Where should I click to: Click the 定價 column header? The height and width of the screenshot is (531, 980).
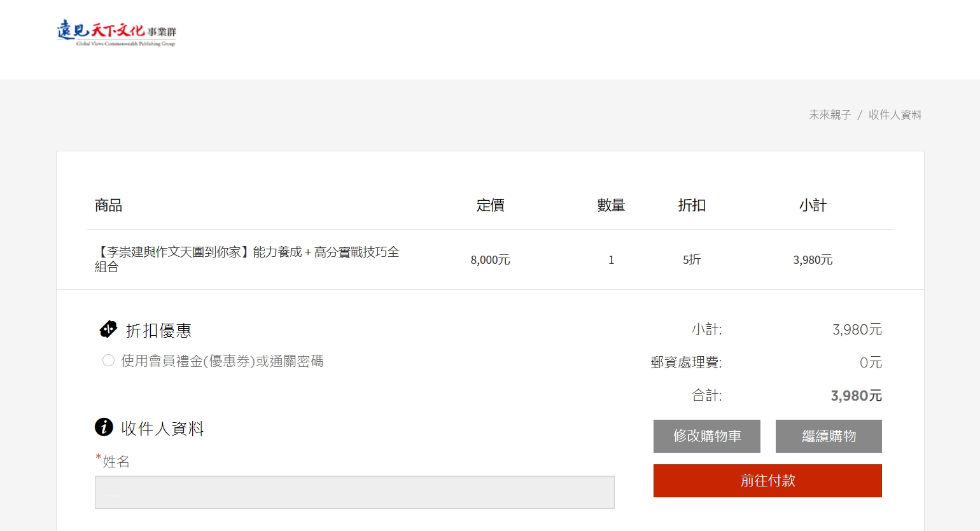pos(490,205)
